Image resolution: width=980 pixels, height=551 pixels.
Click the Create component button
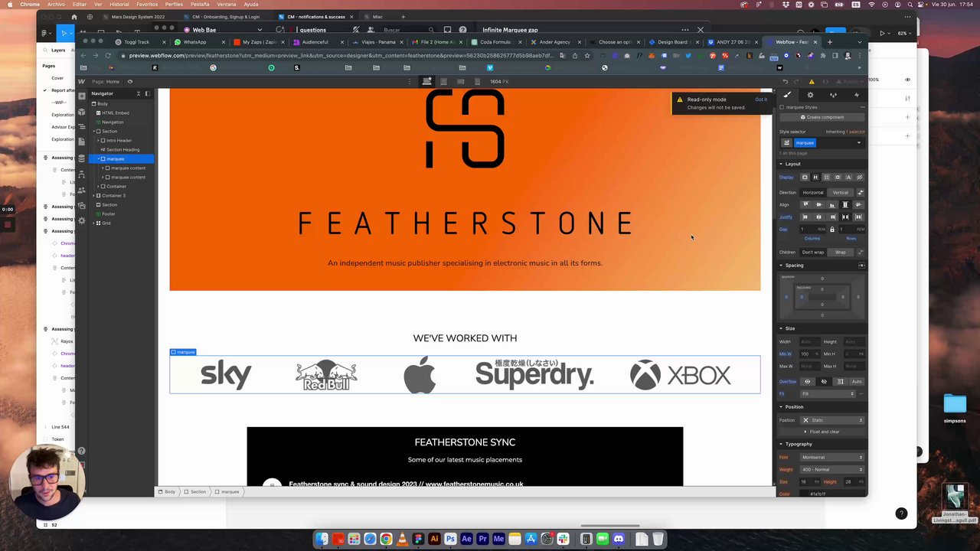tap(822, 117)
